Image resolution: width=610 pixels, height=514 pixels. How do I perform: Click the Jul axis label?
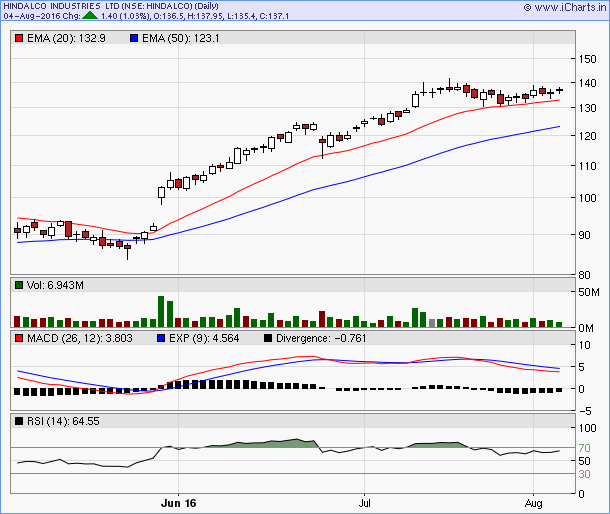pyautogui.click(x=365, y=503)
